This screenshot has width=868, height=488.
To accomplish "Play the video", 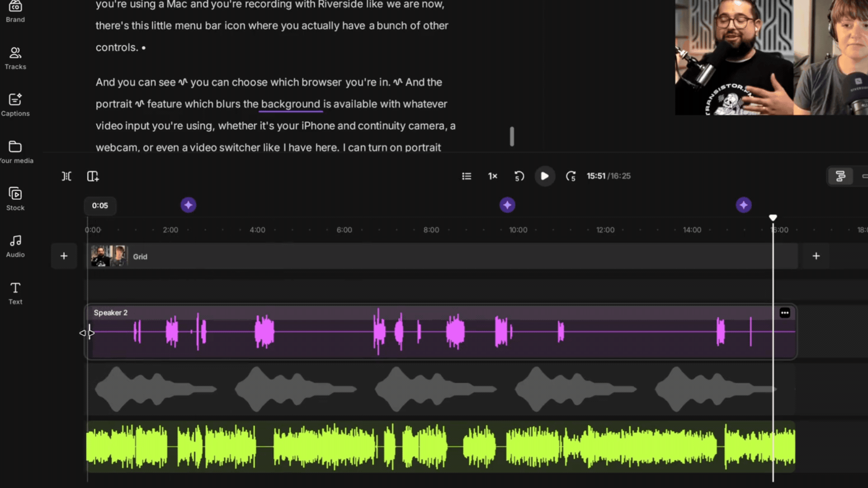I will [x=545, y=176].
